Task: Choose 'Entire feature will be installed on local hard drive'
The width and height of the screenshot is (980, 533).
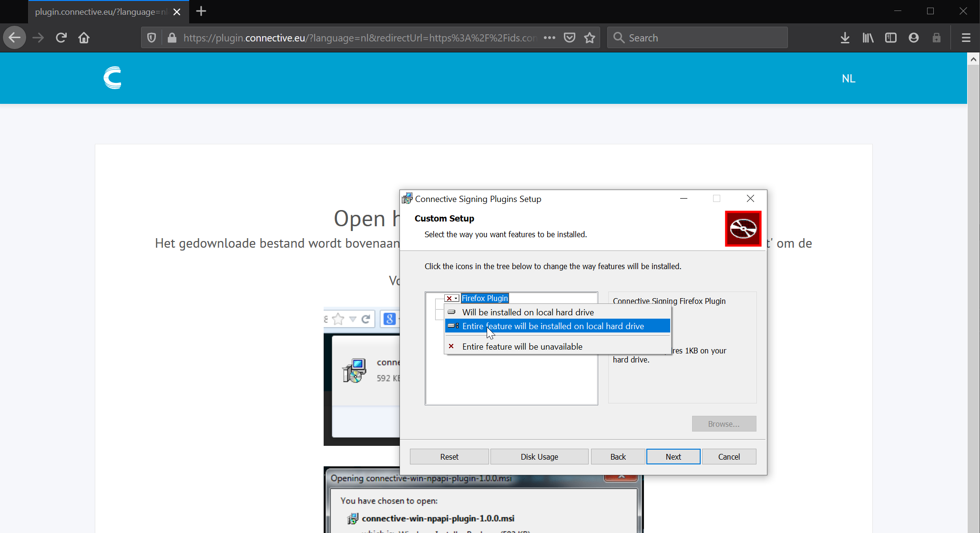Action: (x=557, y=326)
